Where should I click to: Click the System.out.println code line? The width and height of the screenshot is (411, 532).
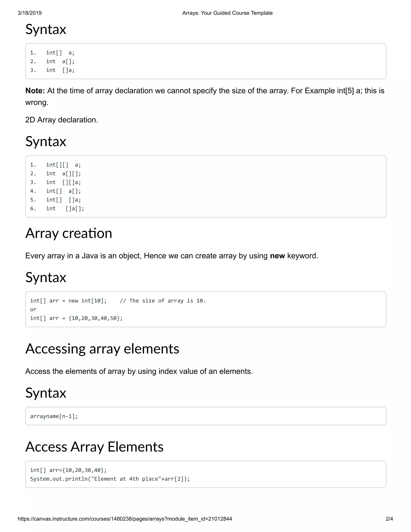click(x=110, y=479)
